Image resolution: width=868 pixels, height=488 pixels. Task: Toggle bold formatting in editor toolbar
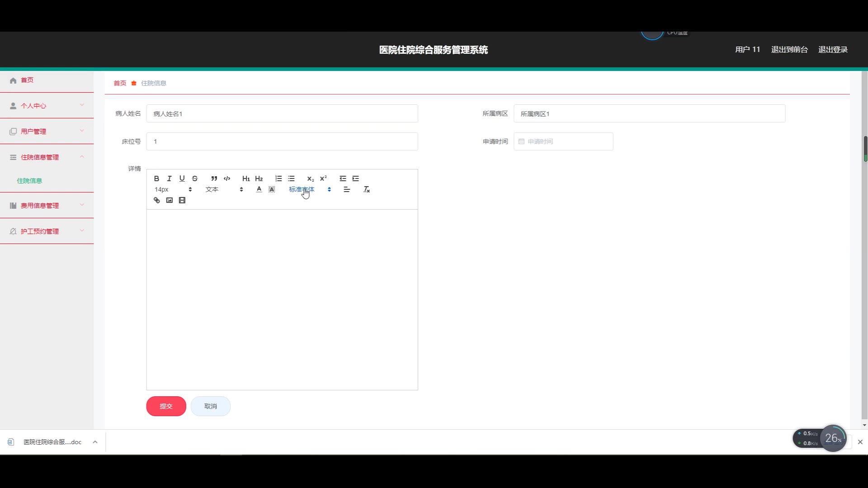(x=156, y=178)
